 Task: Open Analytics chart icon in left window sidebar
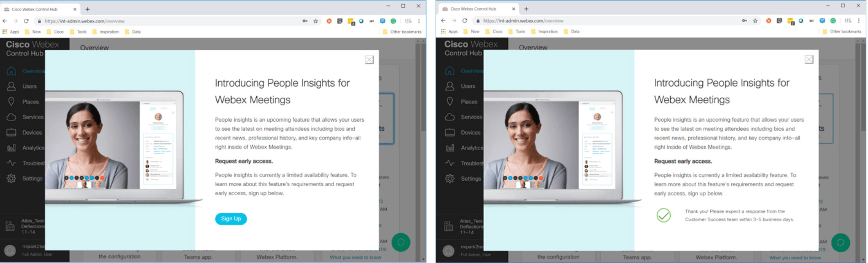[11, 148]
